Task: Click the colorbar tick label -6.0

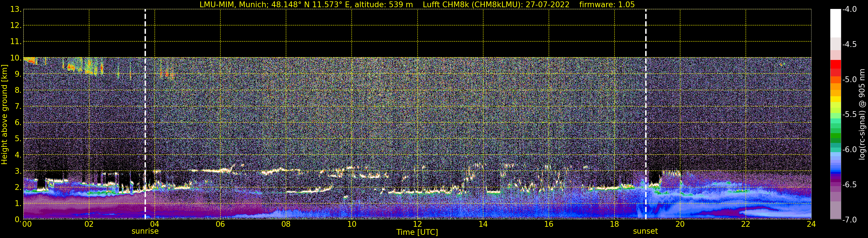Action: (x=849, y=150)
